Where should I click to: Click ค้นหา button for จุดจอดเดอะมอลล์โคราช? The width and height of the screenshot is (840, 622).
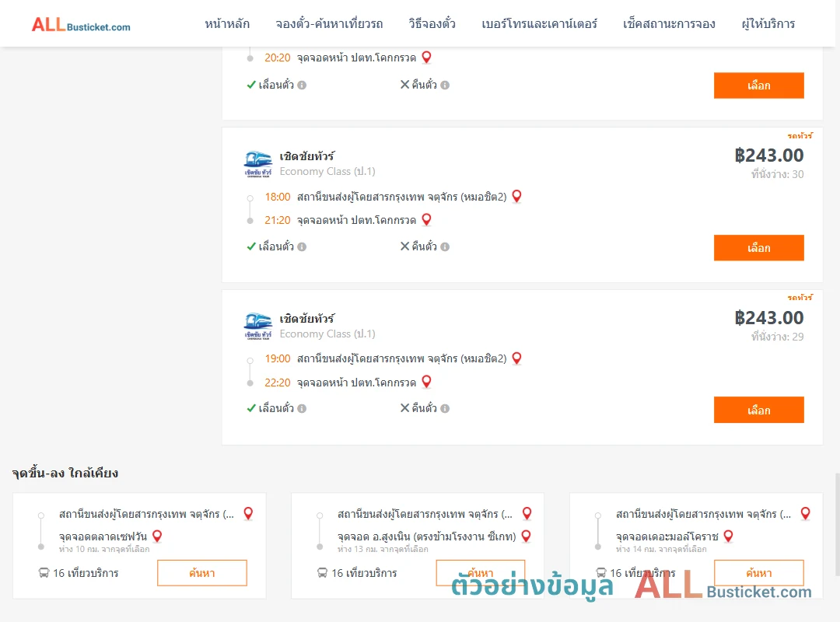coord(758,573)
